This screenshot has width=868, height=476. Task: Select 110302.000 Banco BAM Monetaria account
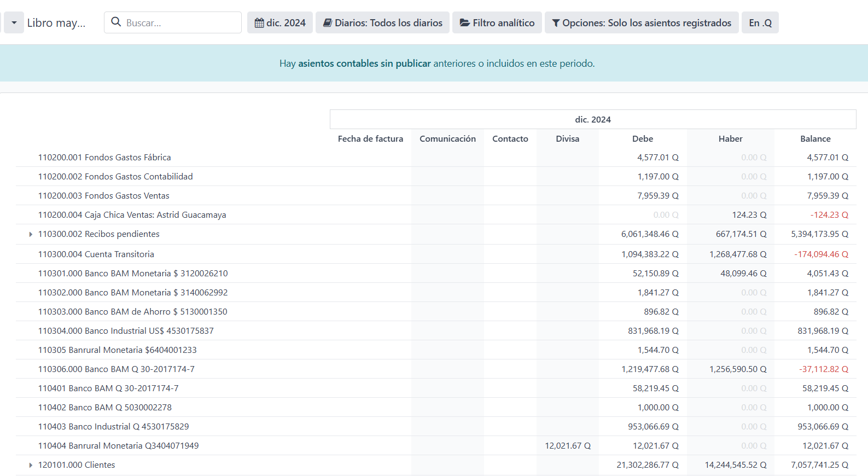pyautogui.click(x=133, y=293)
